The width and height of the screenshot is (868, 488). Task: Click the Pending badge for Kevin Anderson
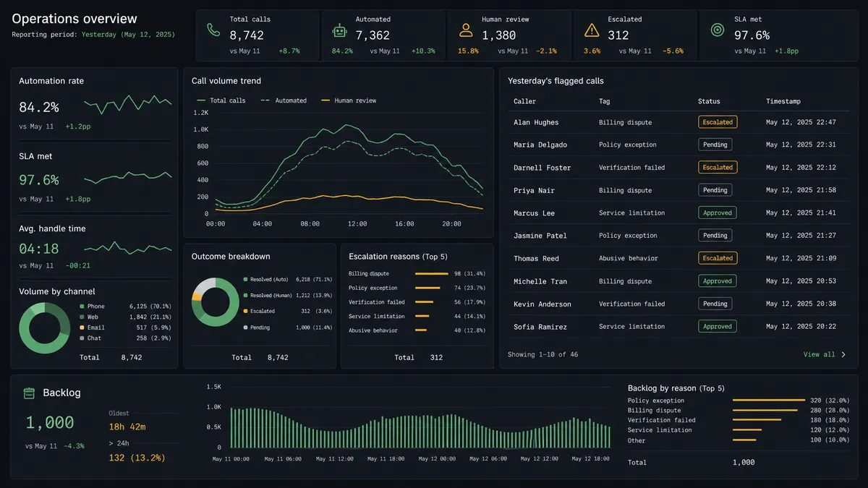pyautogui.click(x=715, y=304)
